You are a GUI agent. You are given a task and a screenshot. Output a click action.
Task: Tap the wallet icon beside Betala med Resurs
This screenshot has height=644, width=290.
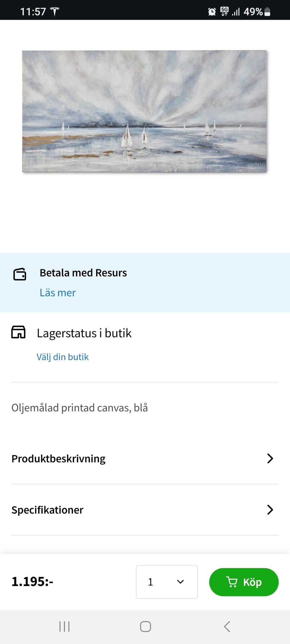[20, 274]
